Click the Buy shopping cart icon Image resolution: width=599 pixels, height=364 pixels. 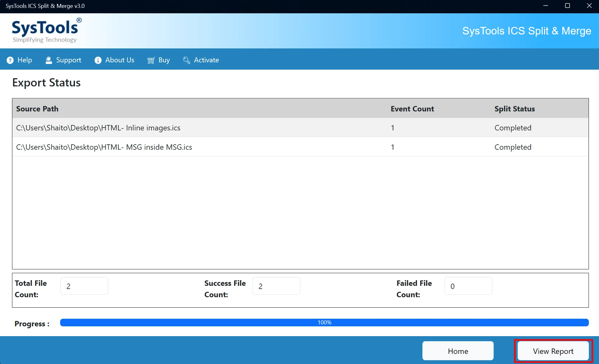pyautogui.click(x=151, y=60)
